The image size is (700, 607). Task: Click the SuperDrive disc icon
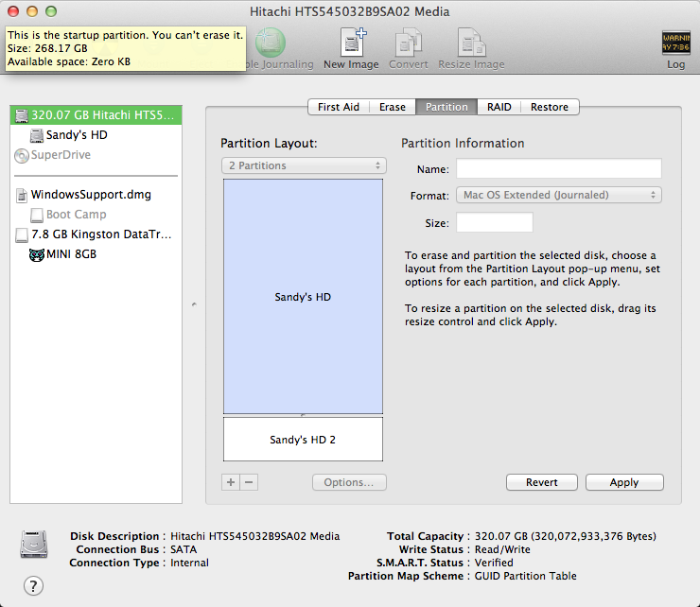[22, 155]
